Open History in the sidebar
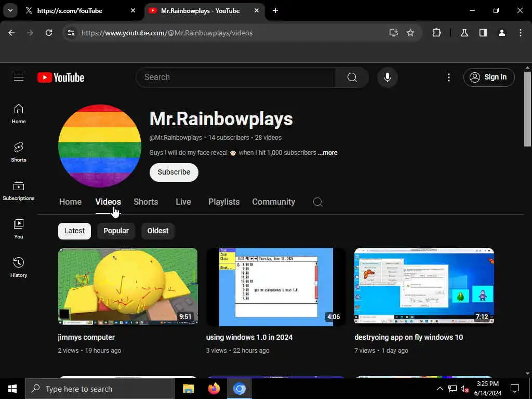The height and width of the screenshot is (399, 532). (19, 268)
